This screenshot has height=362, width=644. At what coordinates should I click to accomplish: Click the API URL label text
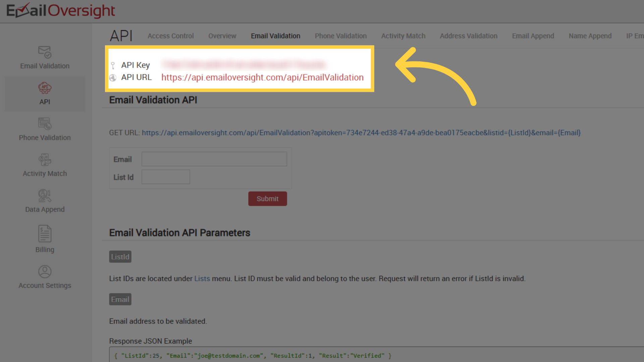click(x=136, y=77)
